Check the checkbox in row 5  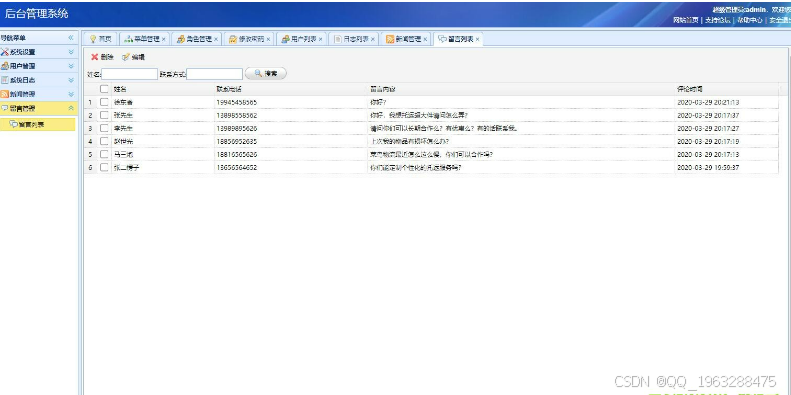click(x=104, y=154)
